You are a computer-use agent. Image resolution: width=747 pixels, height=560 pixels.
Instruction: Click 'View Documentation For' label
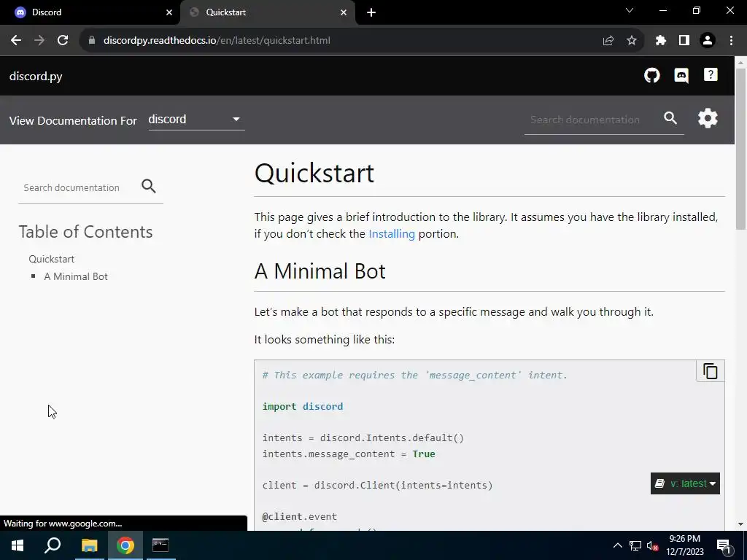pos(73,120)
